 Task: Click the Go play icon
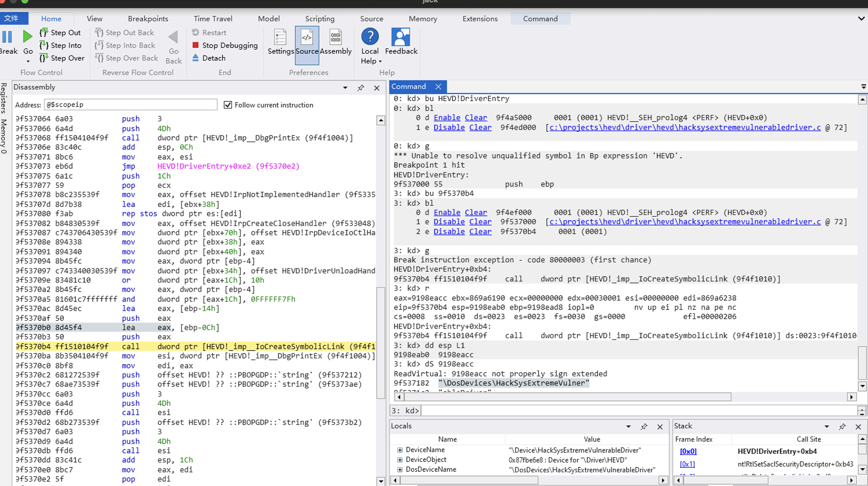(x=28, y=36)
